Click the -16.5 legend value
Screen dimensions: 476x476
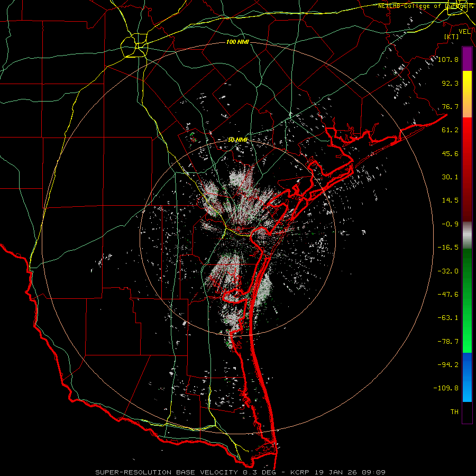(448, 248)
